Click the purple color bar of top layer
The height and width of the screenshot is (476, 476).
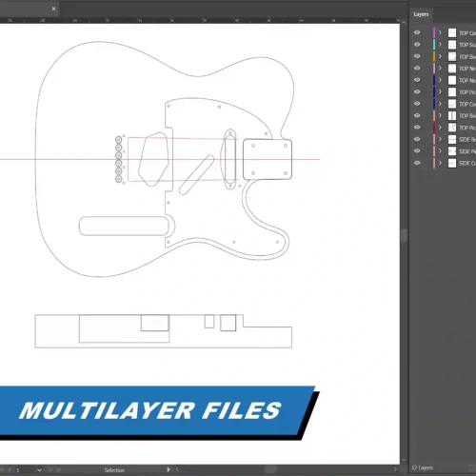pos(434,32)
